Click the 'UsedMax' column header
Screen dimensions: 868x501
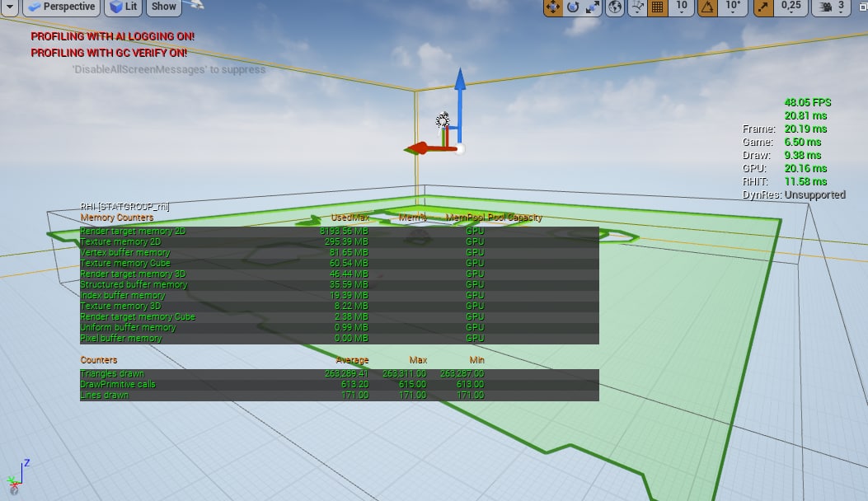tap(350, 218)
